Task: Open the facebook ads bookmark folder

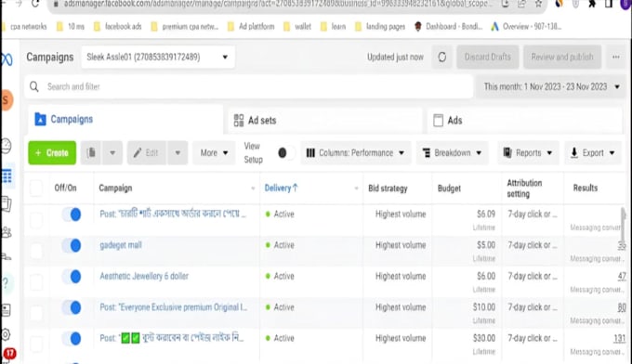Action: pyautogui.click(x=118, y=27)
